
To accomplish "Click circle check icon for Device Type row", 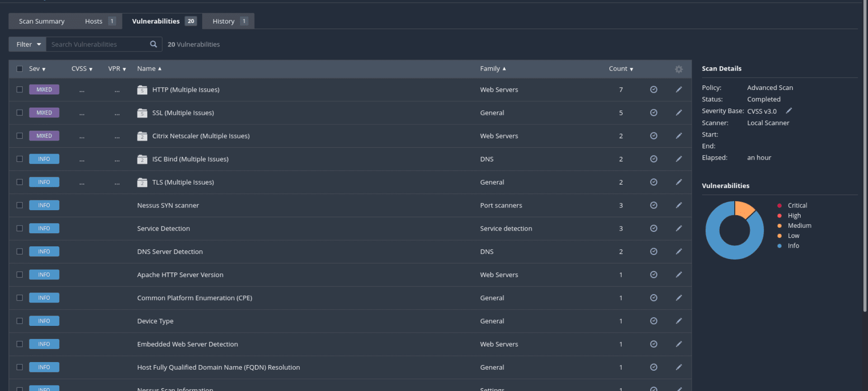I will [x=653, y=321].
